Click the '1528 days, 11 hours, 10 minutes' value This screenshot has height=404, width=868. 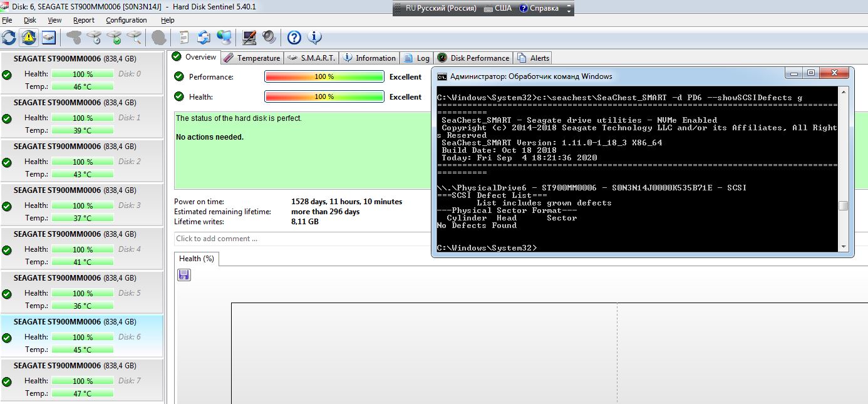[347, 202]
